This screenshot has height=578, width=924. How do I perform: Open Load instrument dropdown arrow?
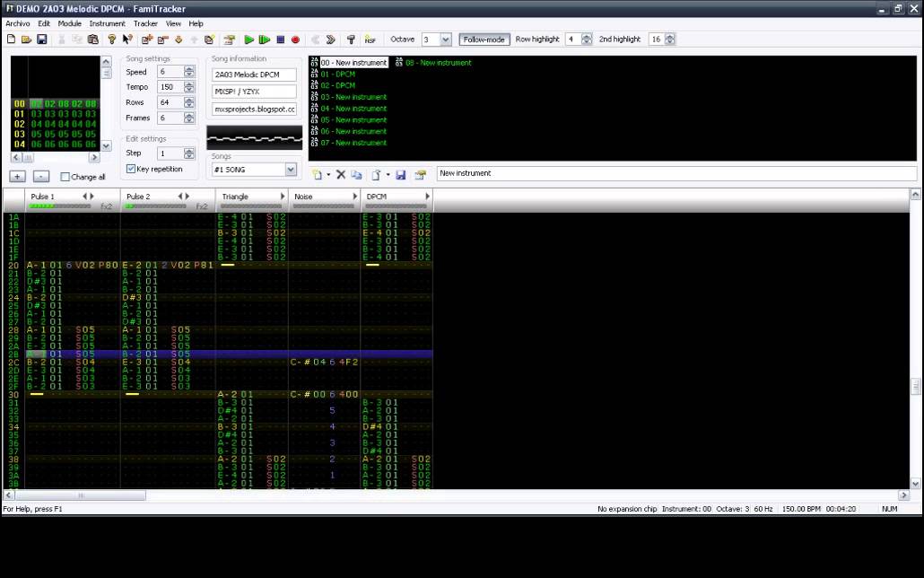coord(388,175)
